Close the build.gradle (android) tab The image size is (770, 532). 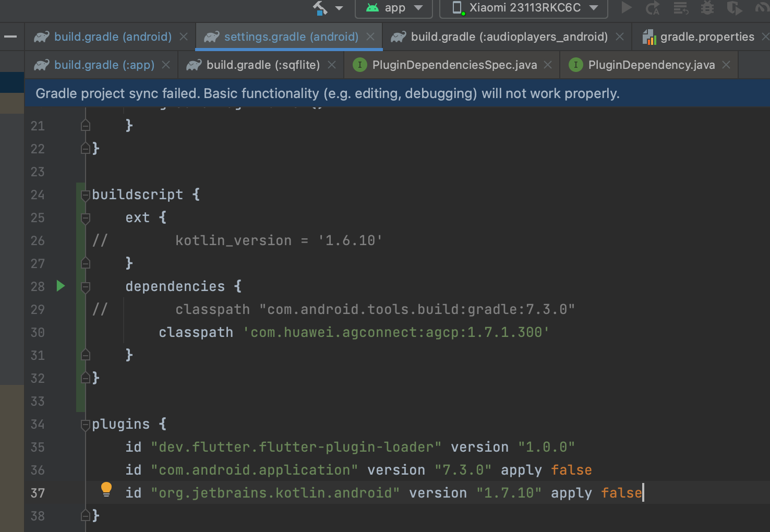pyautogui.click(x=184, y=37)
